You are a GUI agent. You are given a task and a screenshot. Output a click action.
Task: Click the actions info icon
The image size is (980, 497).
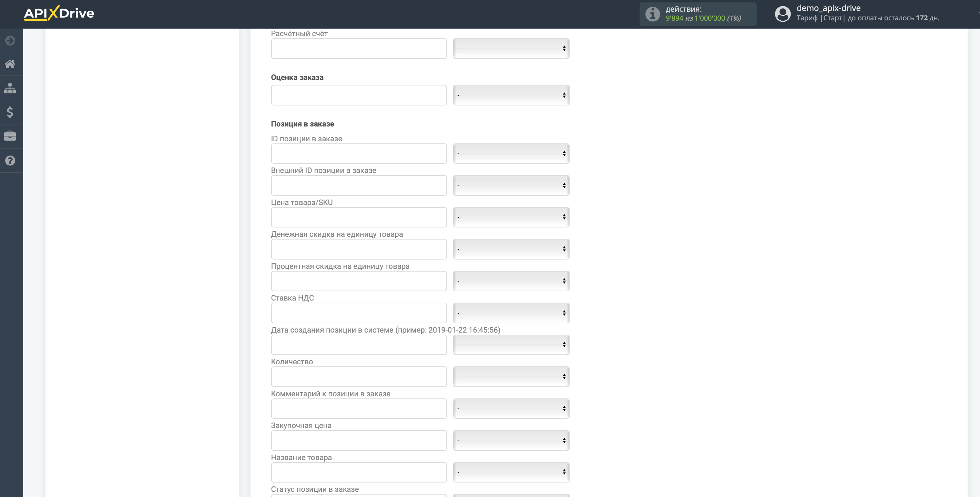[x=652, y=14]
